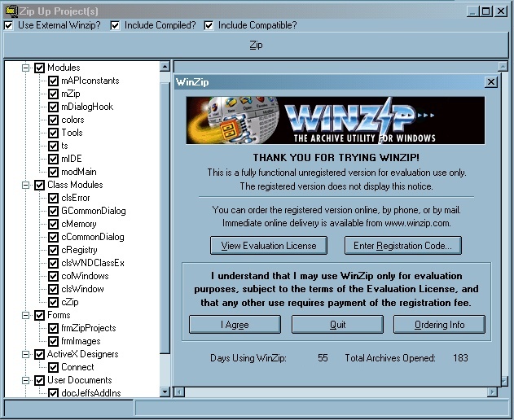514x420 pixels.
Task: Collapse User Documents node
Action: 25,380
